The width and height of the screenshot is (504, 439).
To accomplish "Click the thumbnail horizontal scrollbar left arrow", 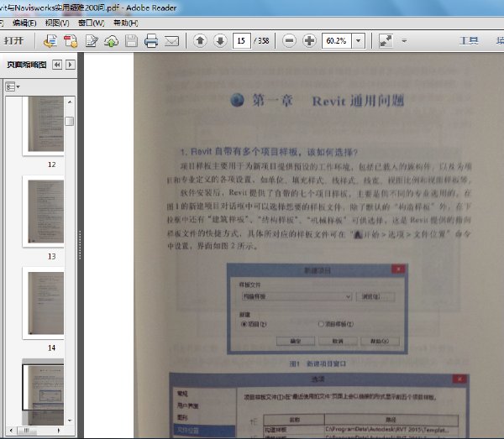I will [11, 431].
